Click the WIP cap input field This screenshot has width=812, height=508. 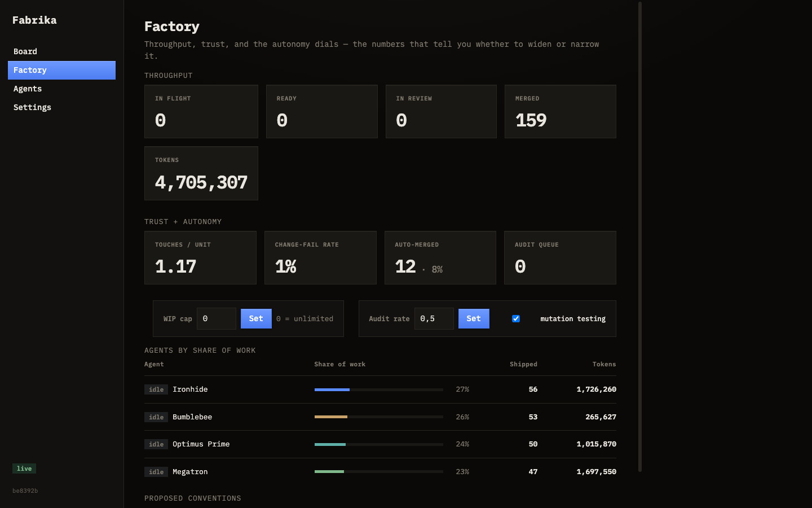pyautogui.click(x=217, y=319)
